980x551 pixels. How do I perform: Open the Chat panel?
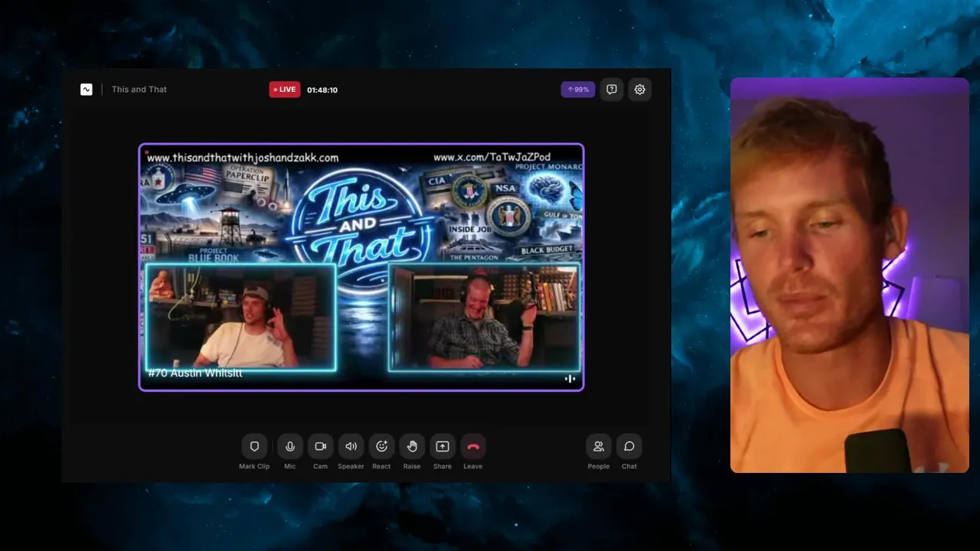[x=629, y=446]
